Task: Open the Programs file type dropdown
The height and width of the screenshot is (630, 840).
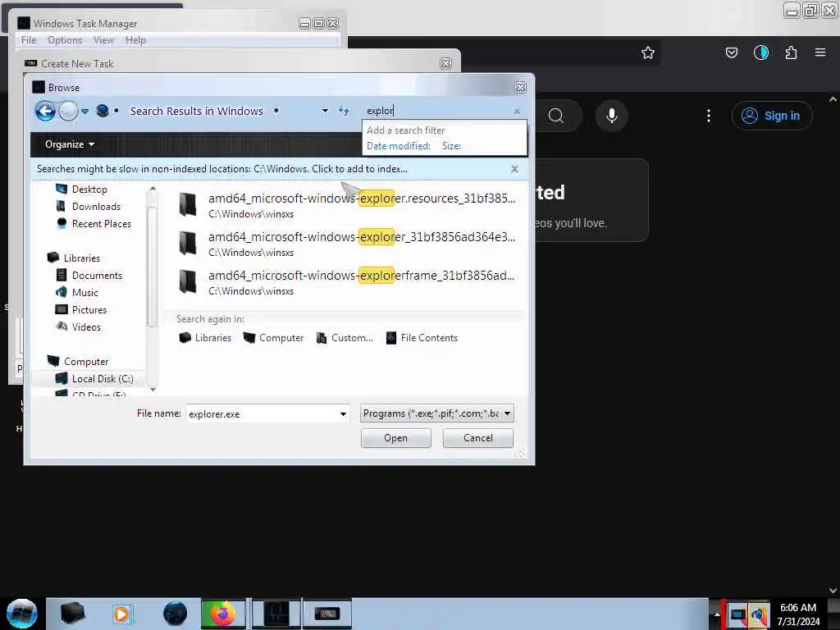Action: [x=437, y=413]
